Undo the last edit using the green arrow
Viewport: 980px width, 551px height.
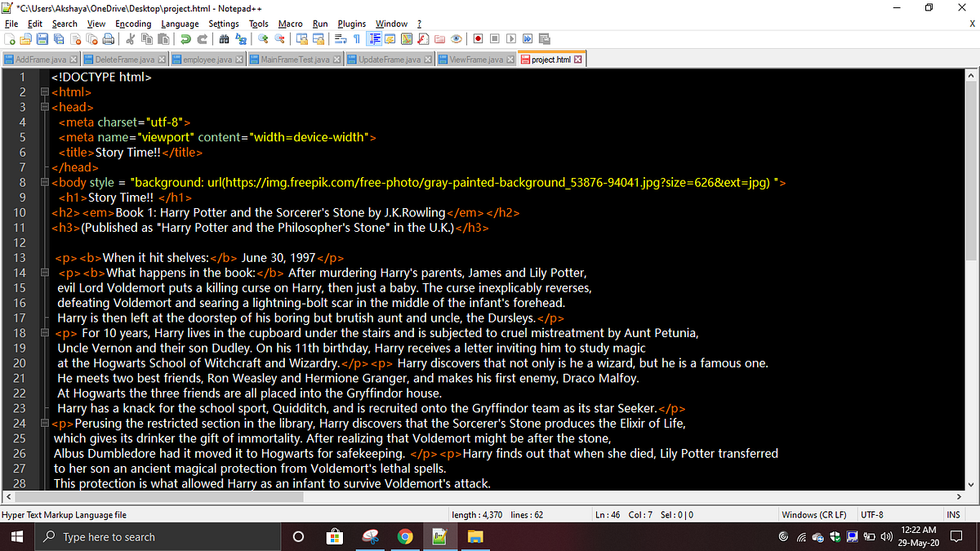[185, 38]
